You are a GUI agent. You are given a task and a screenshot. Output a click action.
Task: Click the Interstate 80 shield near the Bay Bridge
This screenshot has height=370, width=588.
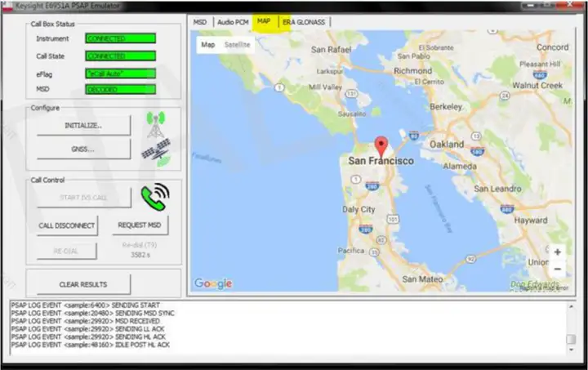(x=413, y=135)
